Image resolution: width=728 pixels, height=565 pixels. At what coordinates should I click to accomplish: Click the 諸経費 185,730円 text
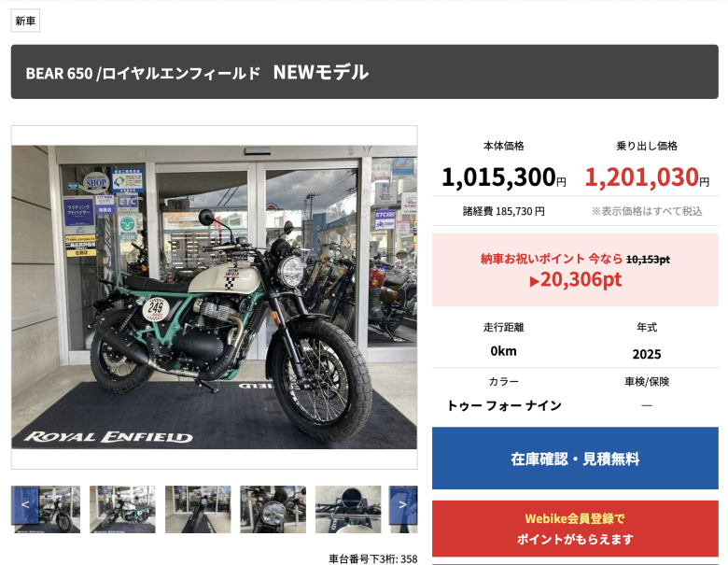pos(504,211)
